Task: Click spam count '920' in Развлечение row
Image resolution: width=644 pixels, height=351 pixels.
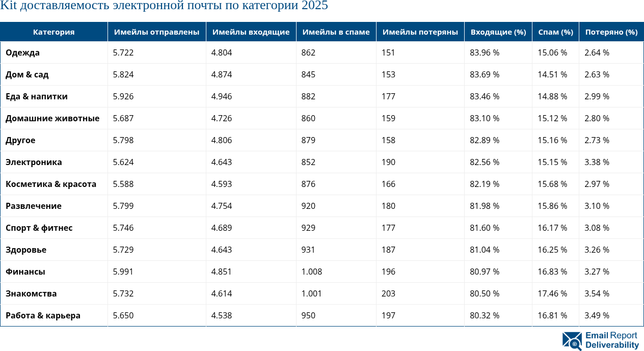Action: (x=308, y=206)
